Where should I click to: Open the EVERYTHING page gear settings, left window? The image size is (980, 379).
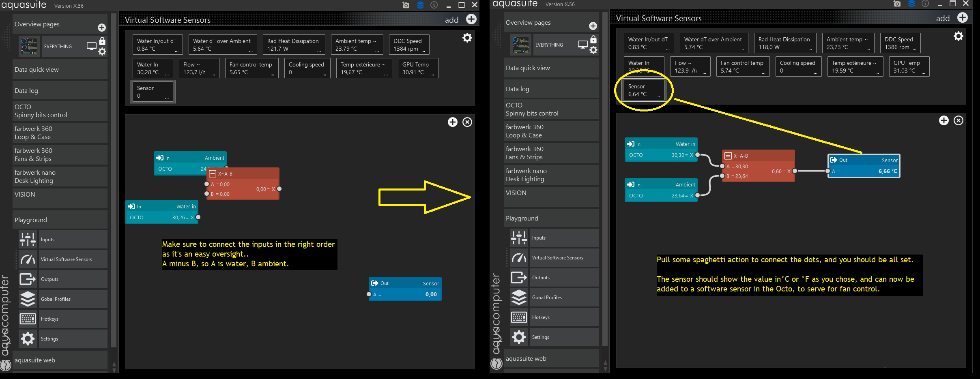point(102,51)
